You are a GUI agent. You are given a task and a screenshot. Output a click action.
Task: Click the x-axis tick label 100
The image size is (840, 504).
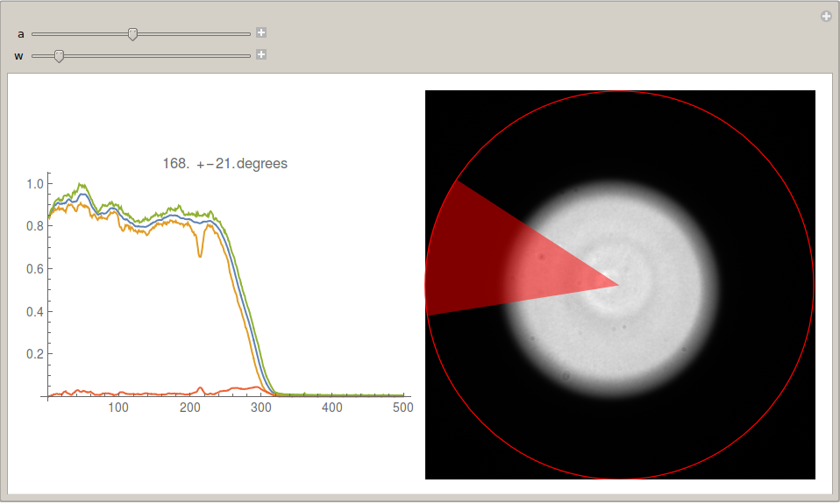[118, 408]
